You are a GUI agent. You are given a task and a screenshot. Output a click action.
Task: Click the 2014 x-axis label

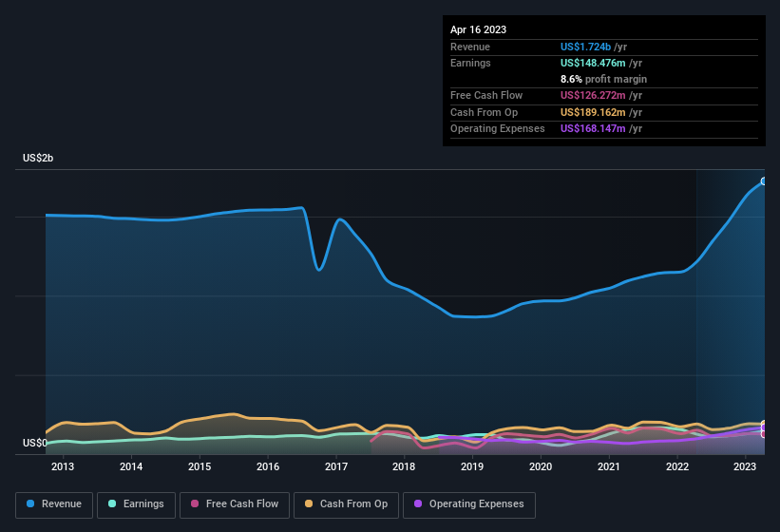tap(131, 466)
